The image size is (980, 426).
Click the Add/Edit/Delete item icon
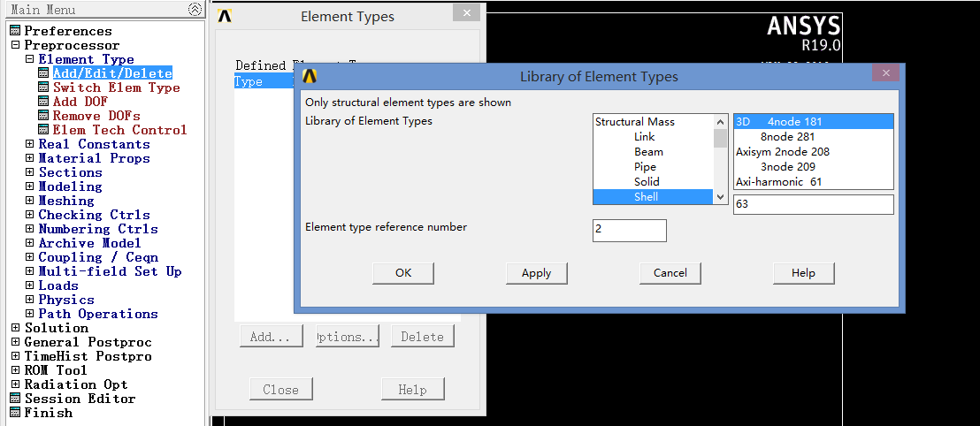[43, 73]
